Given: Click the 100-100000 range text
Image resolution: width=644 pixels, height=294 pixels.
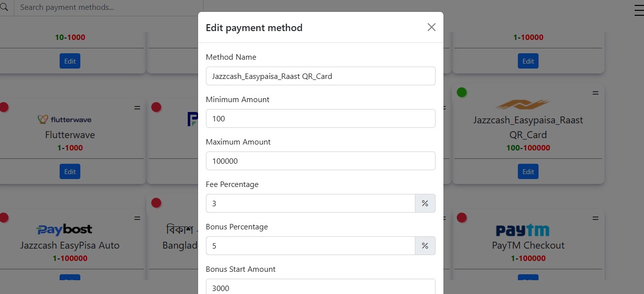Looking at the screenshot, I should tap(528, 148).
